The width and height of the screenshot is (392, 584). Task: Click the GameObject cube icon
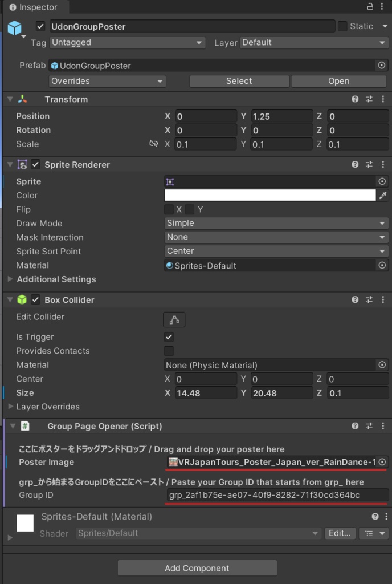(14, 28)
